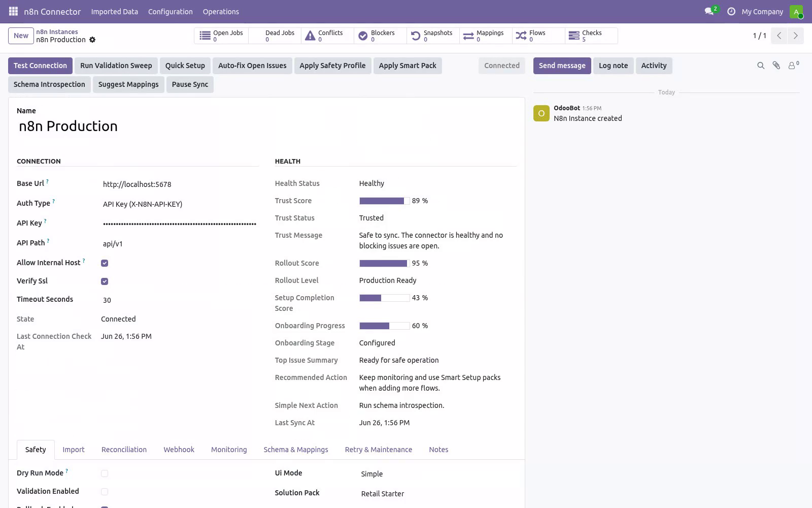Show API Path help tooltip mark
Screen dimensions: 812x508
click(48, 241)
